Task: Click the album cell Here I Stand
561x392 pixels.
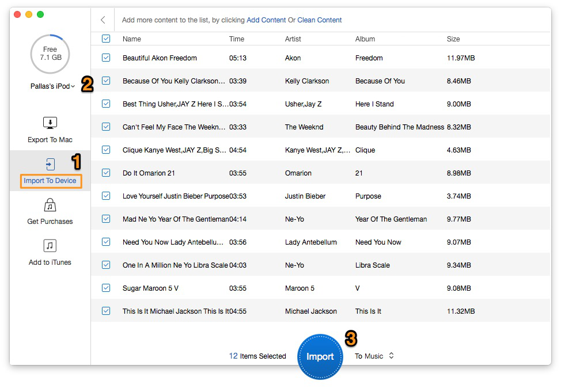Action: coord(374,104)
